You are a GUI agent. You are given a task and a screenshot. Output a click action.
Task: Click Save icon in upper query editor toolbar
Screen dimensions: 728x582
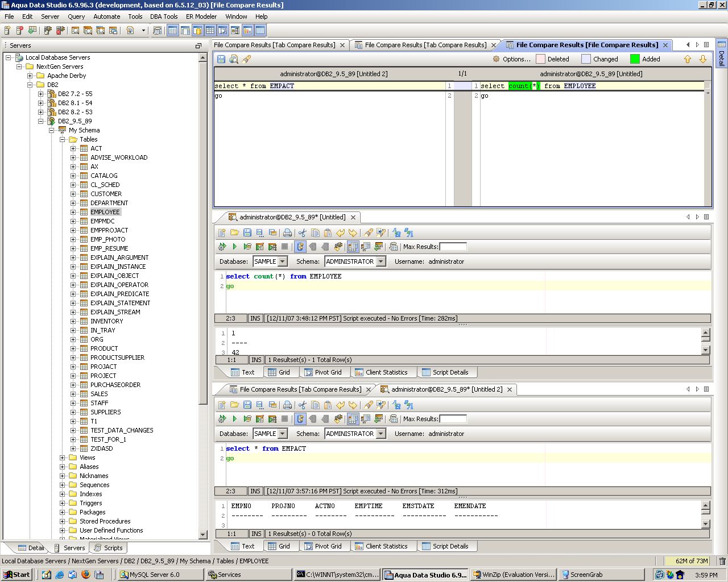coord(247,232)
